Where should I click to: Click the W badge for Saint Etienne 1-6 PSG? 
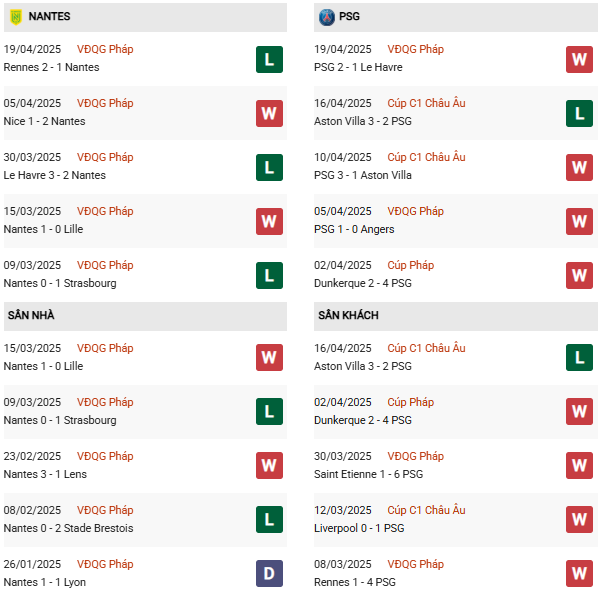(x=579, y=466)
